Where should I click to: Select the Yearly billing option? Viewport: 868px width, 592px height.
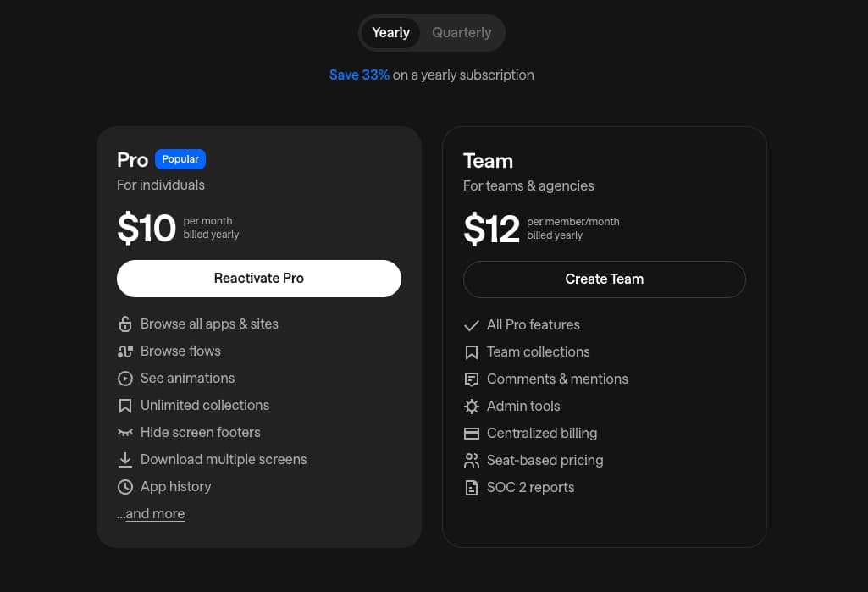pos(390,33)
